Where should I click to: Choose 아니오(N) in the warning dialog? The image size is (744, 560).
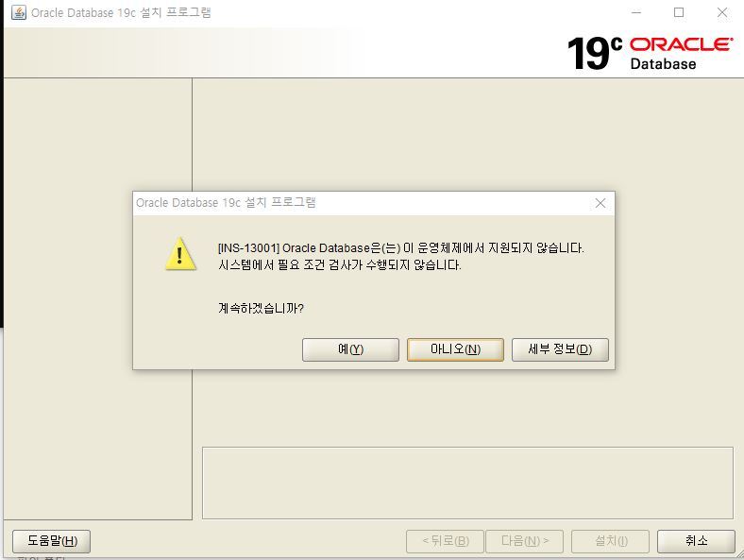(455, 349)
